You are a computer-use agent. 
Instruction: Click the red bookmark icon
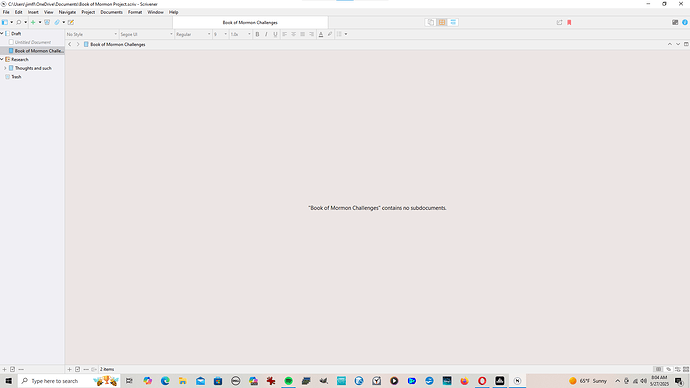(x=569, y=22)
